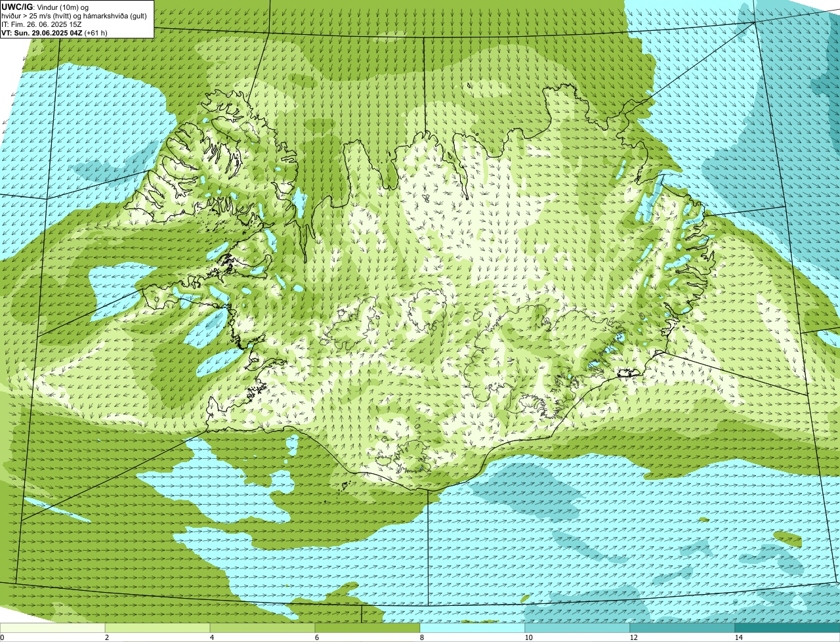Click the 4–6 m/s green scale segment

(262, 628)
